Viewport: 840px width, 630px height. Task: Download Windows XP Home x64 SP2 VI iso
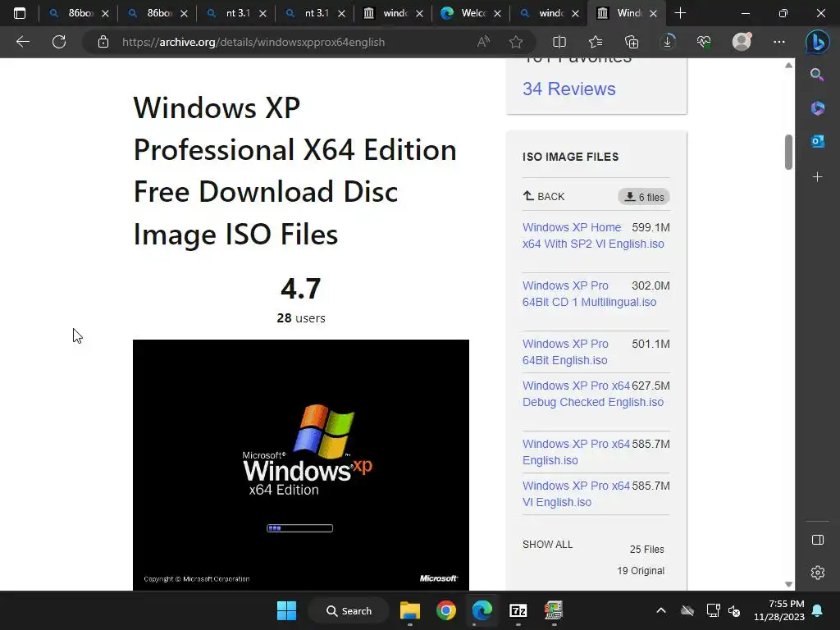pos(593,235)
